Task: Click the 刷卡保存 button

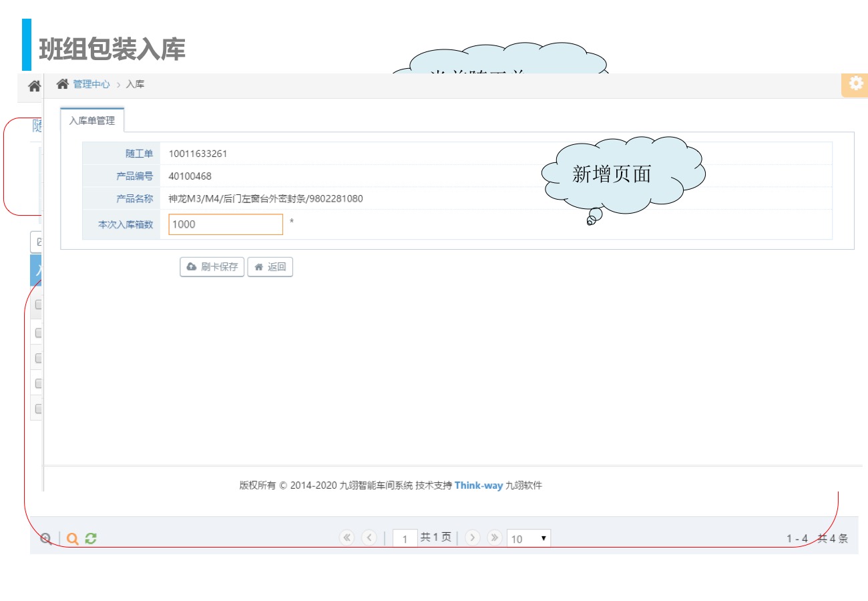Action: (x=212, y=267)
